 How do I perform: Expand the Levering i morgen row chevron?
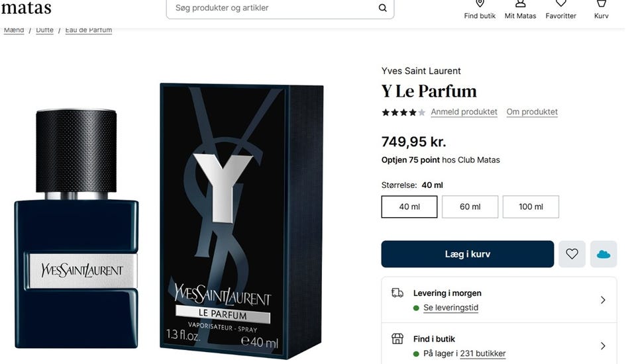coord(603,300)
